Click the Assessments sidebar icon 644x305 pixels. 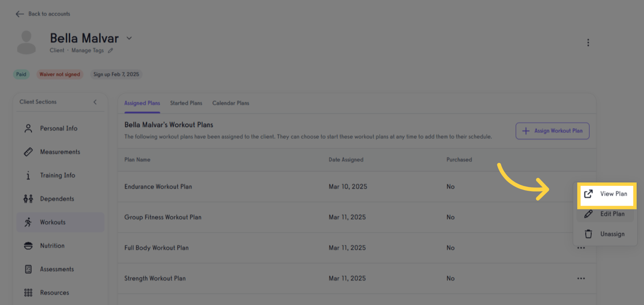28,269
